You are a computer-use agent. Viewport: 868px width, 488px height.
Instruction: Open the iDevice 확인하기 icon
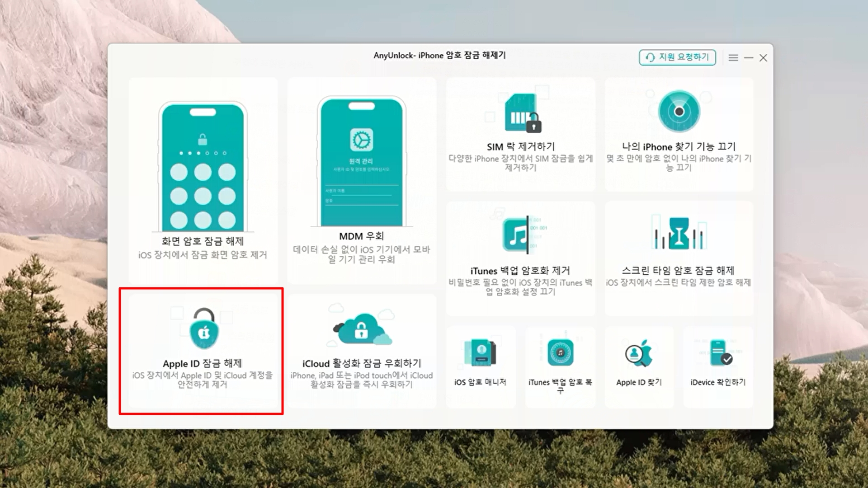718,353
